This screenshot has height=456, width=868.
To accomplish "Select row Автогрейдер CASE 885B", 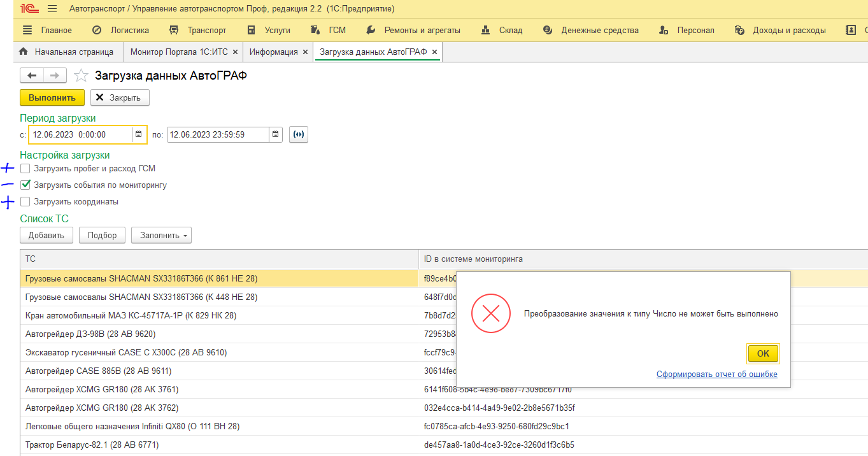I will tap(219, 371).
